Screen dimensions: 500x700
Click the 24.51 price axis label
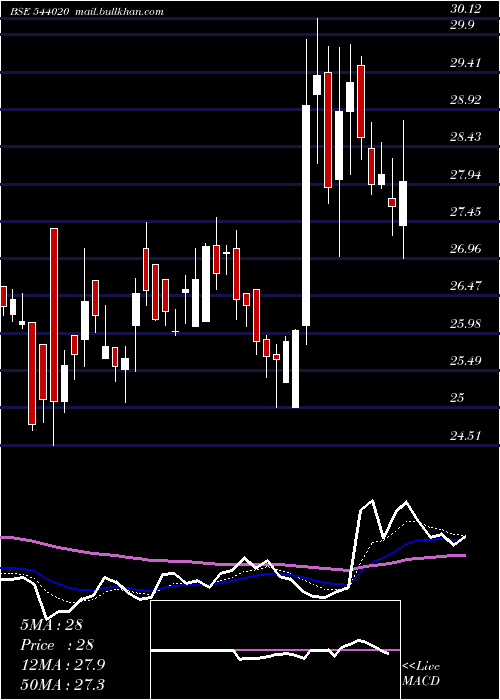[466, 435]
